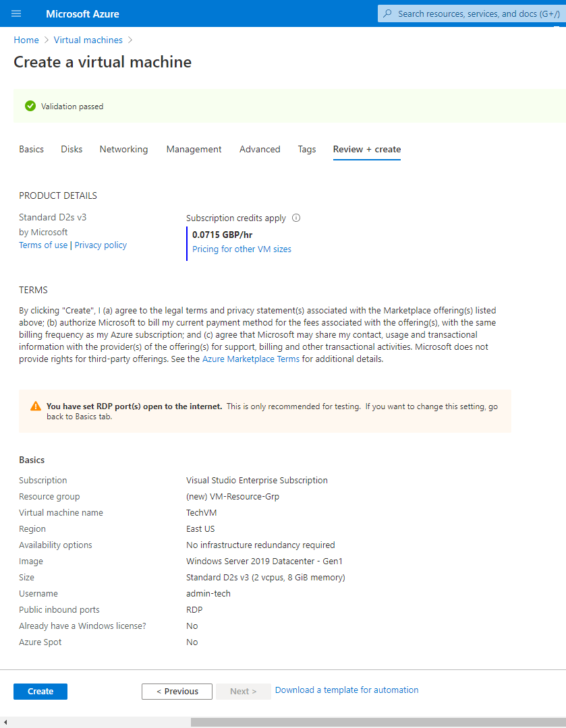Focus the search resources input field
The height and width of the screenshot is (728, 566).
pos(472,13)
